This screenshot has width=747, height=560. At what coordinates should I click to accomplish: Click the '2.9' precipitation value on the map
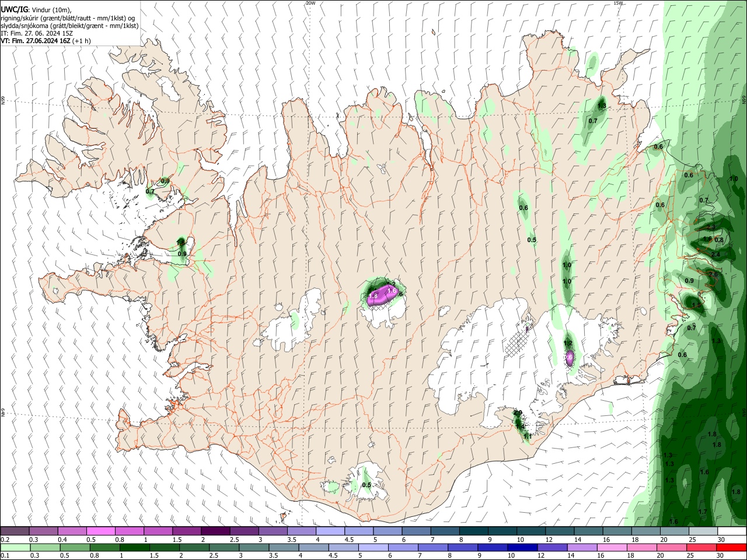pyautogui.click(x=518, y=413)
